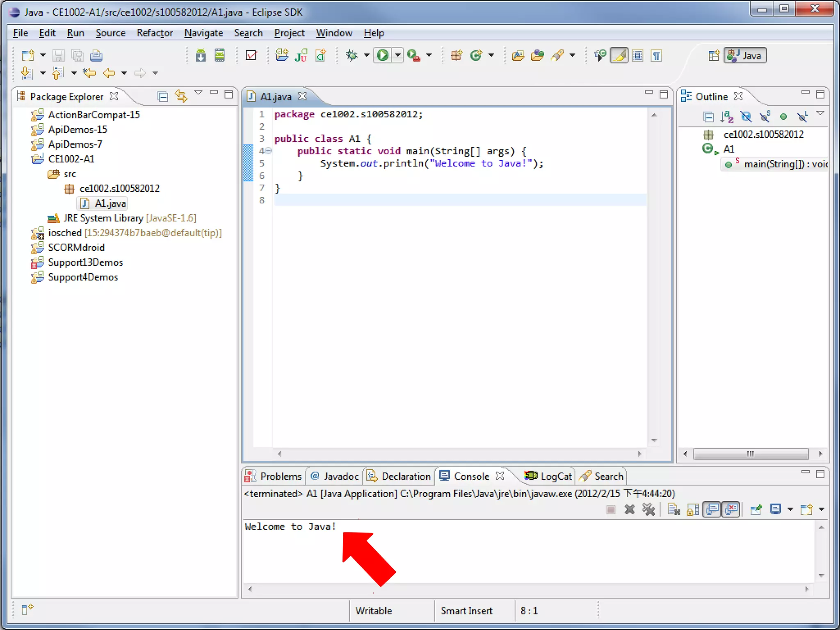Open the Project menu

point(289,33)
